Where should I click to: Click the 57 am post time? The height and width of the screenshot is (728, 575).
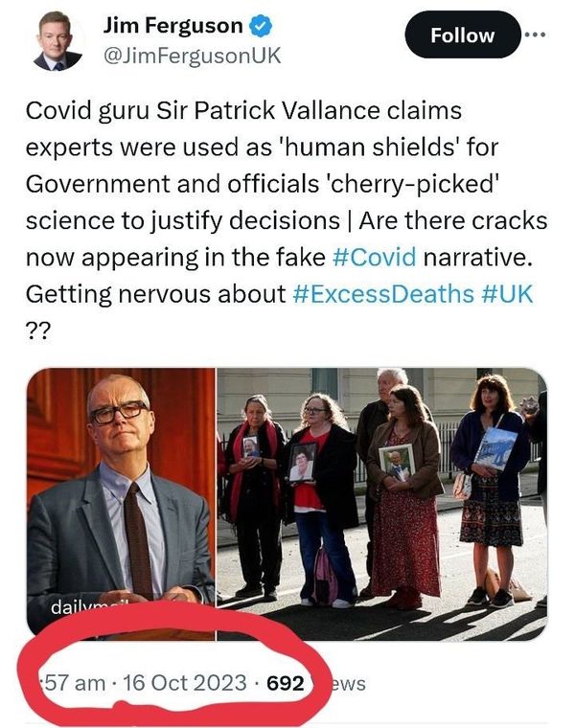click(x=73, y=683)
